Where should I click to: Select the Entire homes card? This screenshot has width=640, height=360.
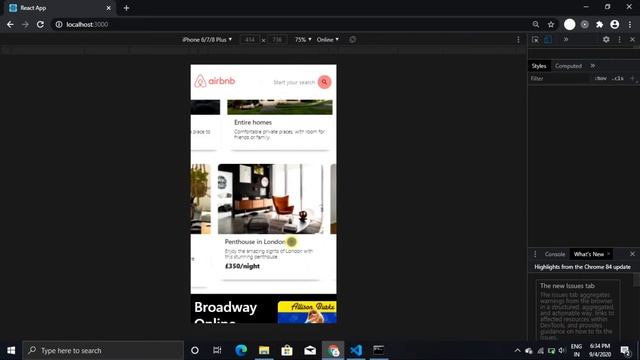(280, 124)
